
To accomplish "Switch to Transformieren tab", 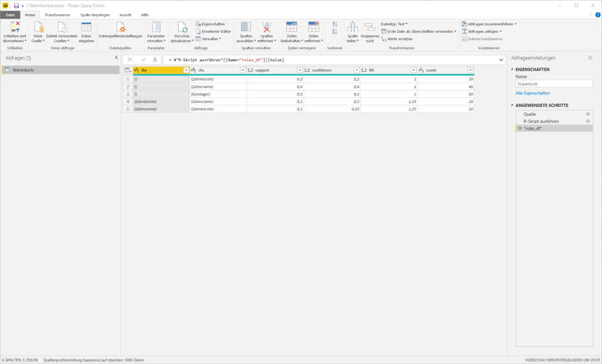I will [58, 15].
